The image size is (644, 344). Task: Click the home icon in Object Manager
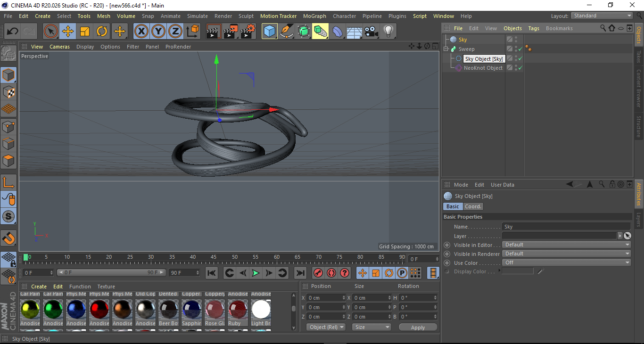point(612,28)
